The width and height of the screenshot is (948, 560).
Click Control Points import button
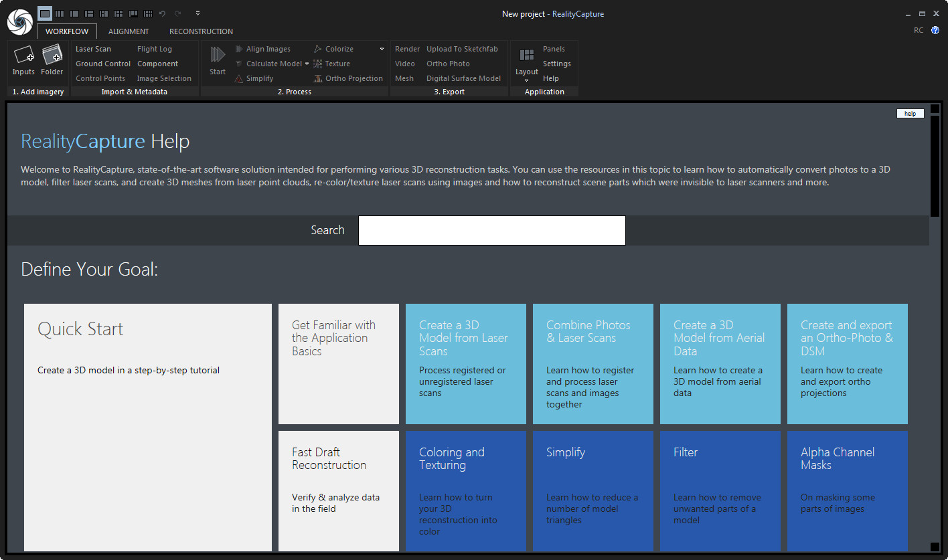pos(100,78)
